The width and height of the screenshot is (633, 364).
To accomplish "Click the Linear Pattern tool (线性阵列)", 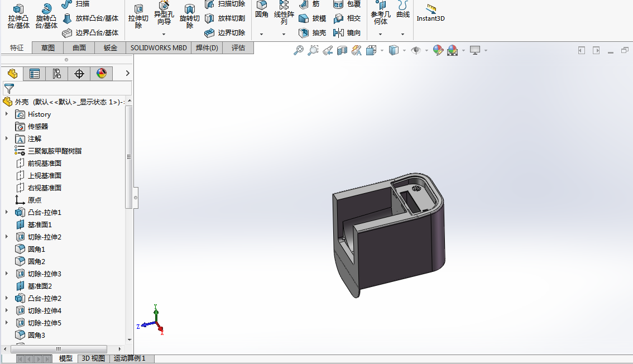I will tap(284, 12).
